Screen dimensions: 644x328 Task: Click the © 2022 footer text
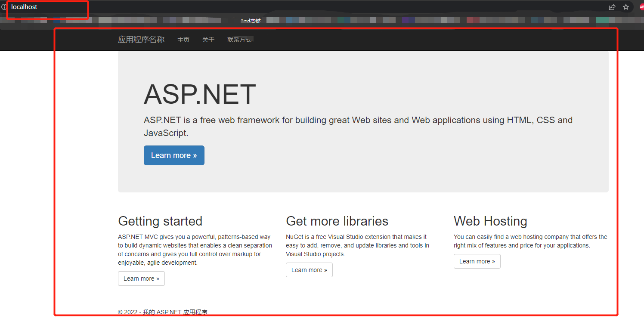pyautogui.click(x=163, y=312)
